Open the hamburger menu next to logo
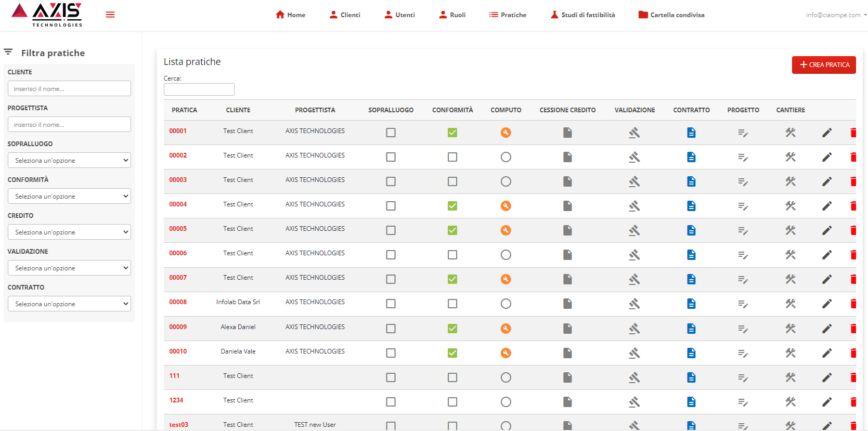 (110, 15)
